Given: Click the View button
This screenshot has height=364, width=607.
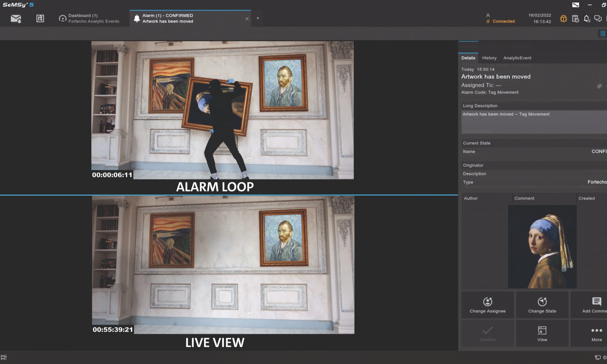Looking at the screenshot, I should pos(542,334).
